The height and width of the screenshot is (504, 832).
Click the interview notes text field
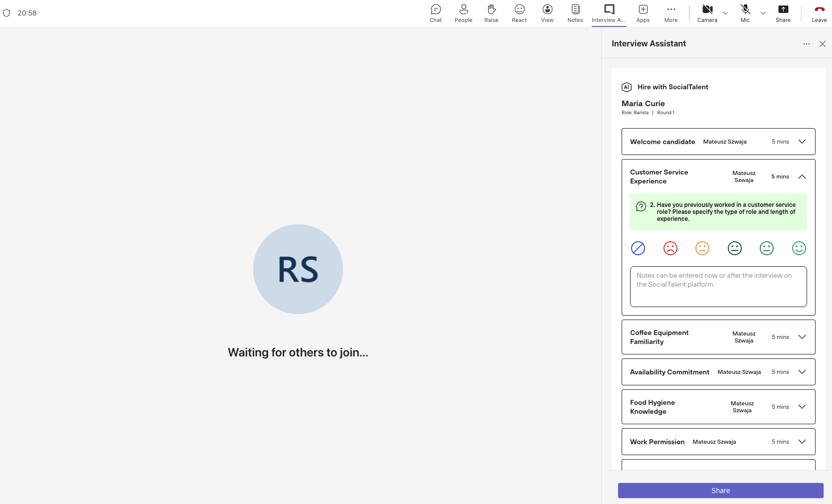click(718, 287)
